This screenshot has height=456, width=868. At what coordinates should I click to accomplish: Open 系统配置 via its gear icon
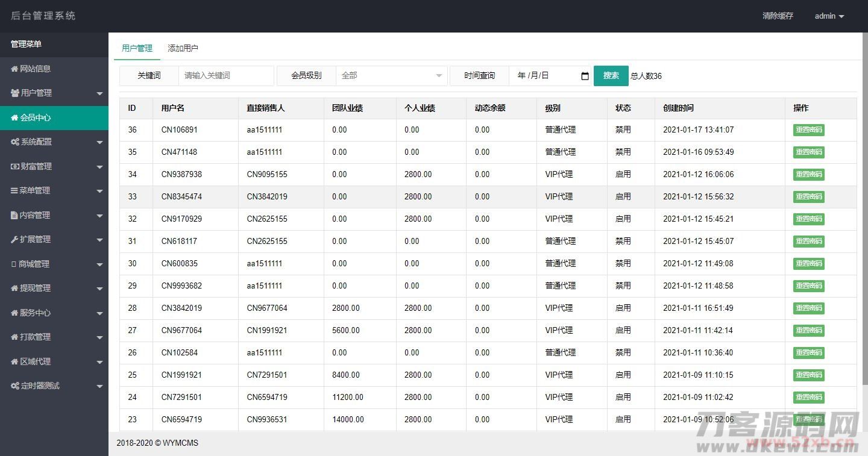click(14, 142)
